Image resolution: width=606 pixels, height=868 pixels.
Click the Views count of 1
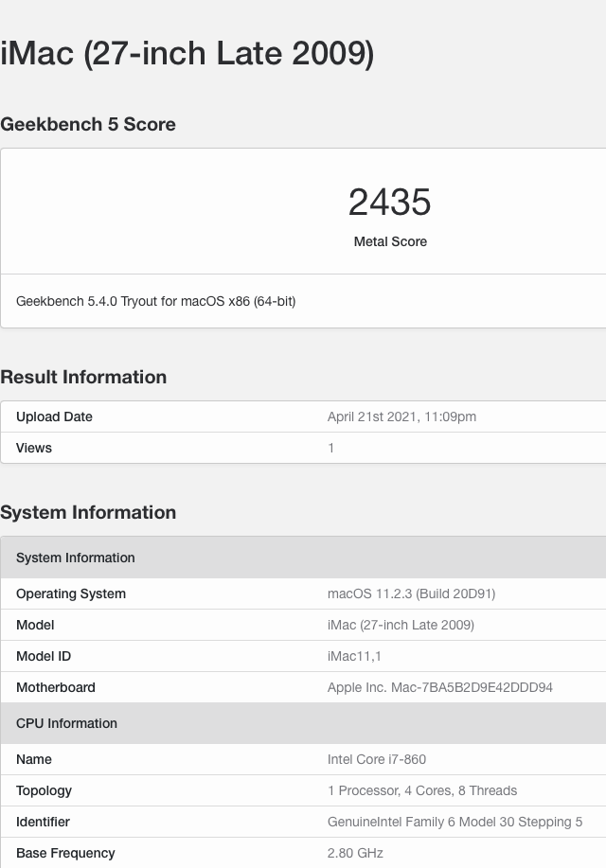pos(330,448)
